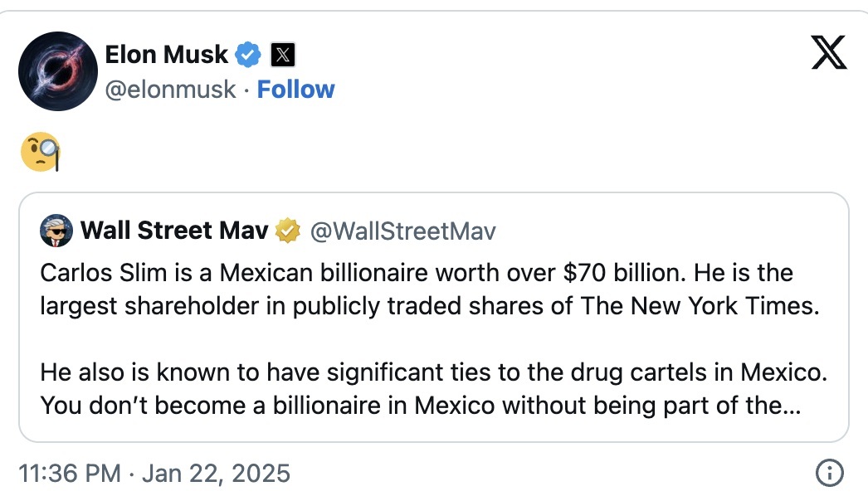Open the Wall Street Mav display name
Viewport: 868px width, 496px height.
[x=174, y=231]
